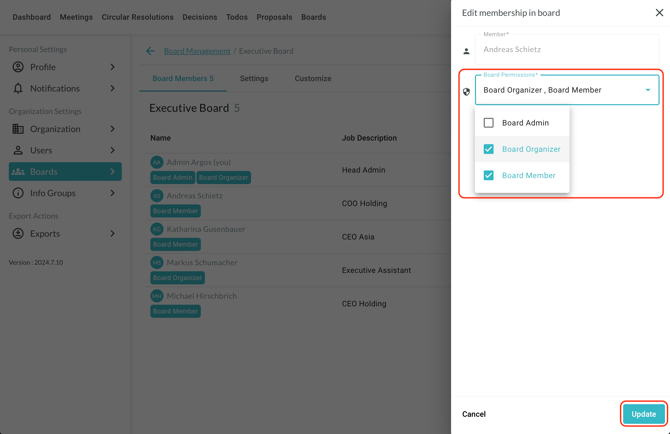Enable the Board Admin checkbox
The image size is (670, 434).
pyautogui.click(x=489, y=123)
